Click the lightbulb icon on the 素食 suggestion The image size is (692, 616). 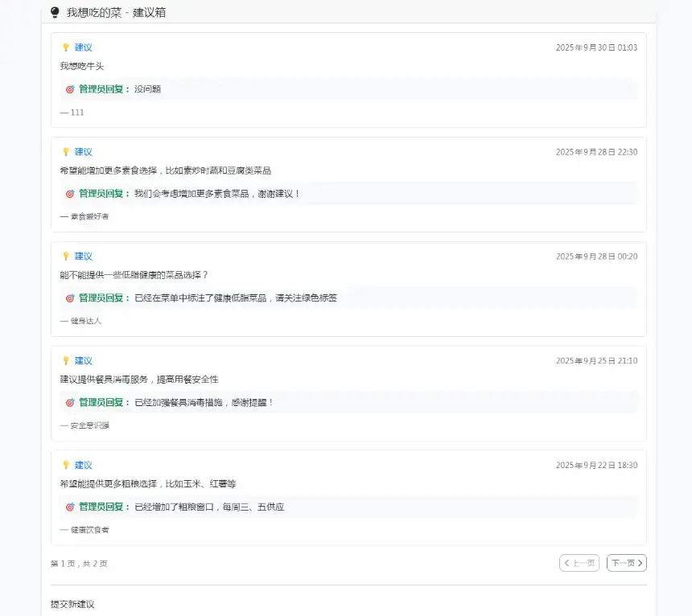pyautogui.click(x=66, y=152)
